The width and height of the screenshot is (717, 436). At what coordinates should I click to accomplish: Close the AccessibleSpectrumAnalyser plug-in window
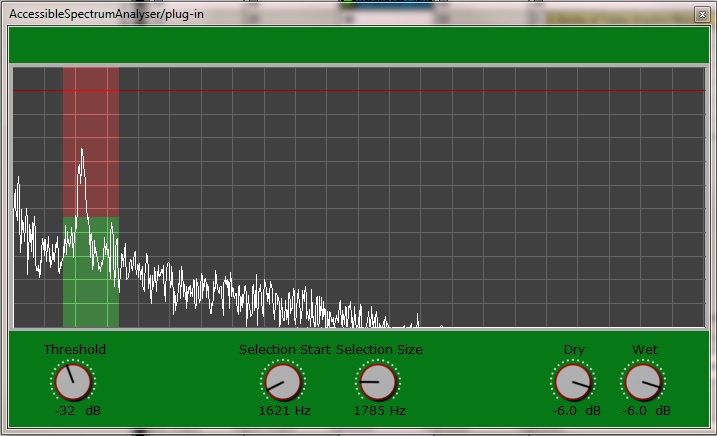[701, 13]
